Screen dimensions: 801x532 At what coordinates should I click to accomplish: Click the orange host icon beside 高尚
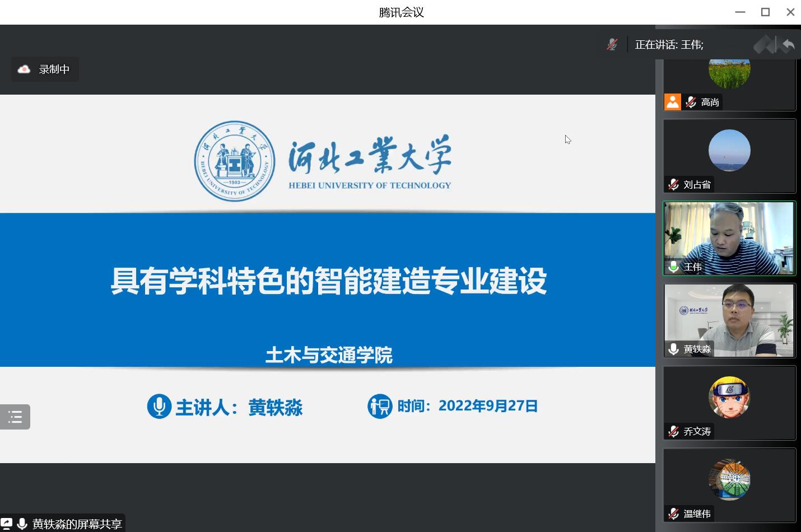pyautogui.click(x=672, y=102)
